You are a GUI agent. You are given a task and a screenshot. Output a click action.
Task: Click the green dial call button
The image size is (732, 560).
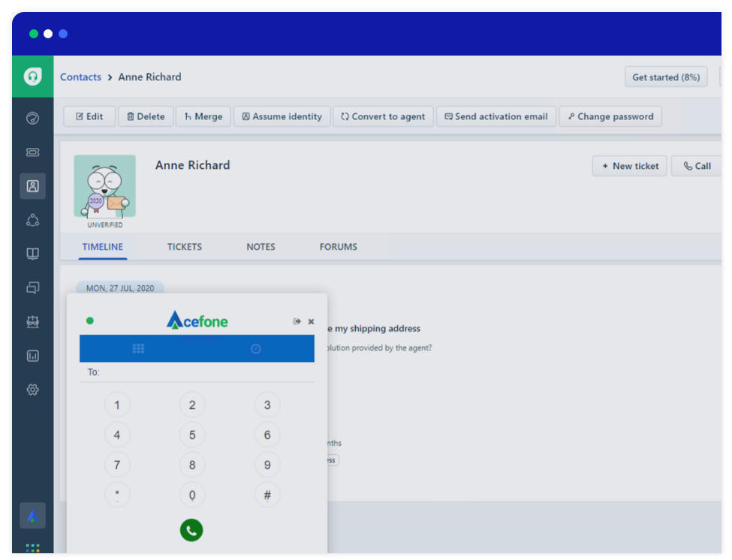point(191,530)
